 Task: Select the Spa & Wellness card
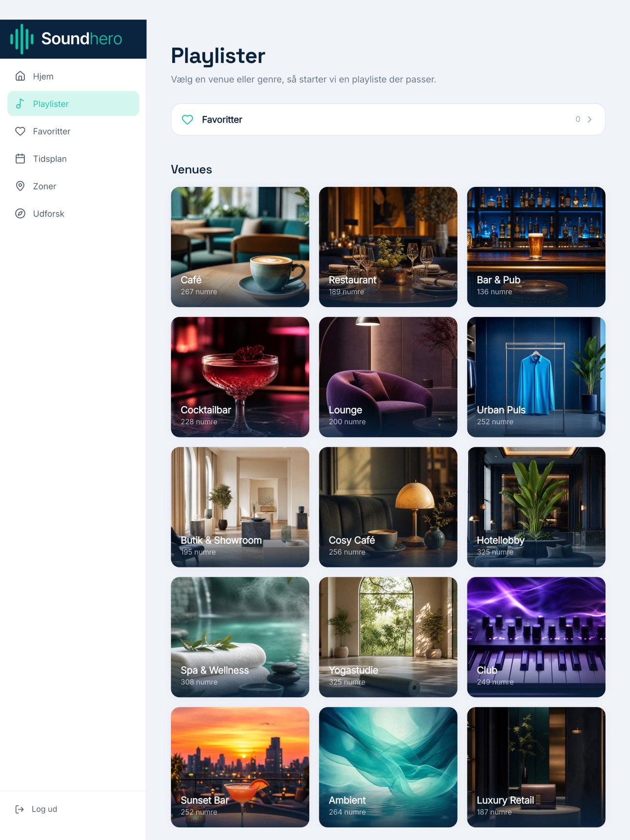tap(240, 637)
